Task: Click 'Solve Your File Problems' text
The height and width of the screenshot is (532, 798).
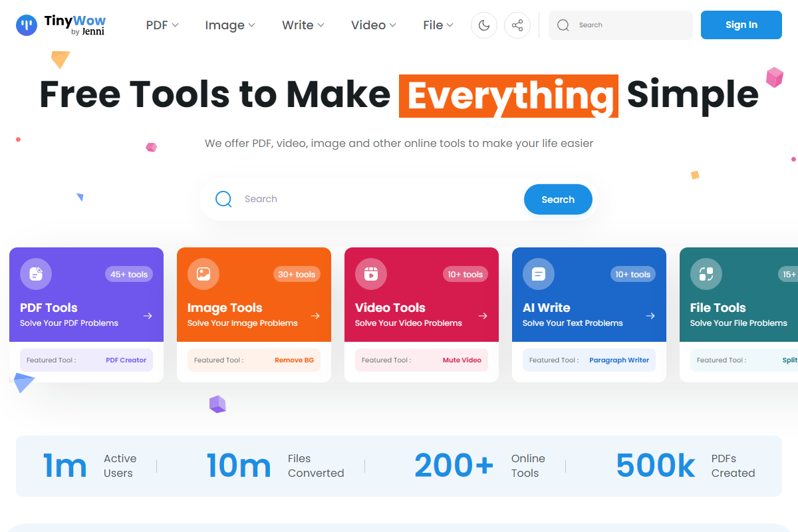Action: click(x=739, y=323)
